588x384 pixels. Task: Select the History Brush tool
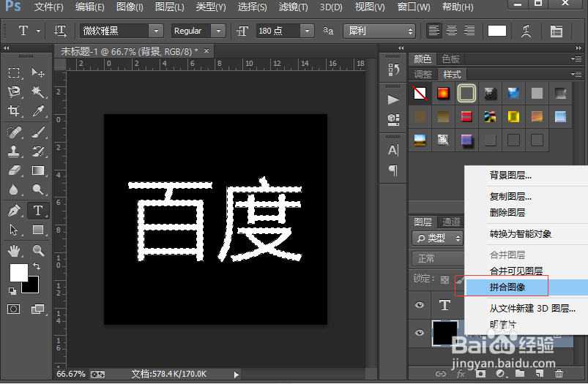pyautogui.click(x=38, y=151)
